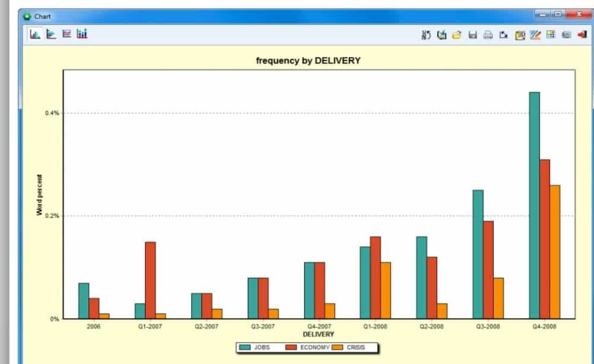This screenshot has width=594, height=364.
Task: Select the horizontal bar chart icon
Action: click(51, 34)
